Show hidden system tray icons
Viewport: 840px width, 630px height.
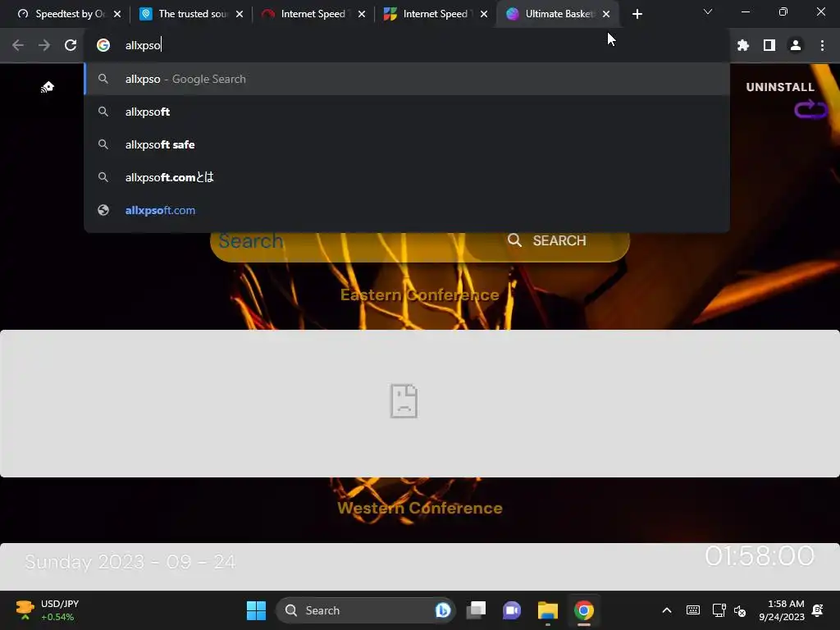(667, 610)
